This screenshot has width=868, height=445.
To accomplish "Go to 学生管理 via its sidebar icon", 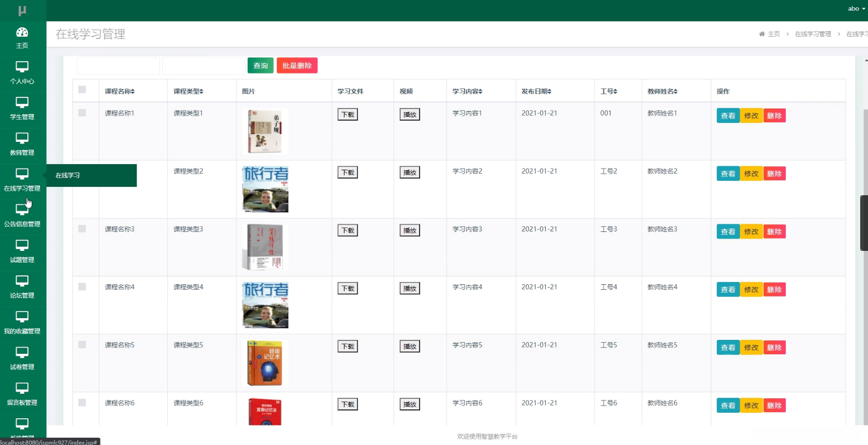I will (22, 103).
